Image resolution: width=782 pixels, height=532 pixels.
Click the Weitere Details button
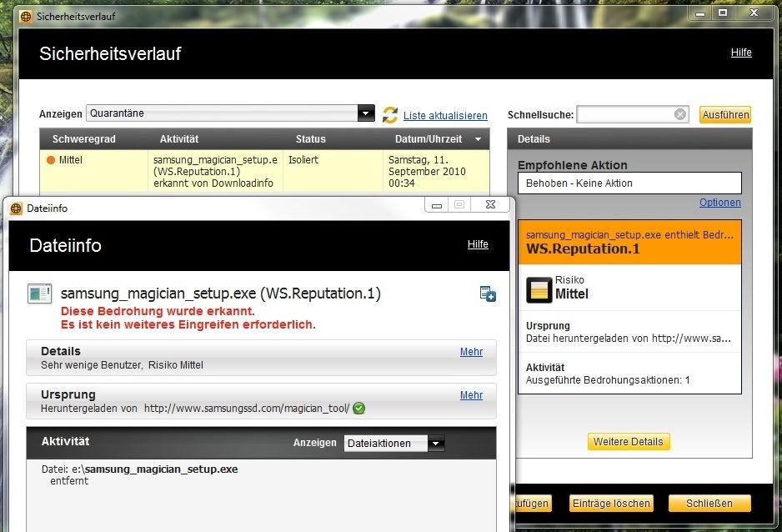tap(629, 442)
